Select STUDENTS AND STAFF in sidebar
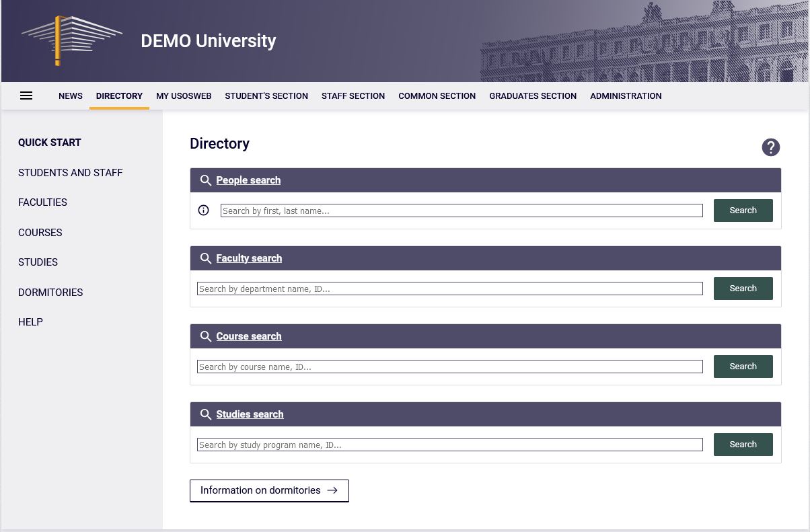The width and height of the screenshot is (810, 532). point(71,173)
